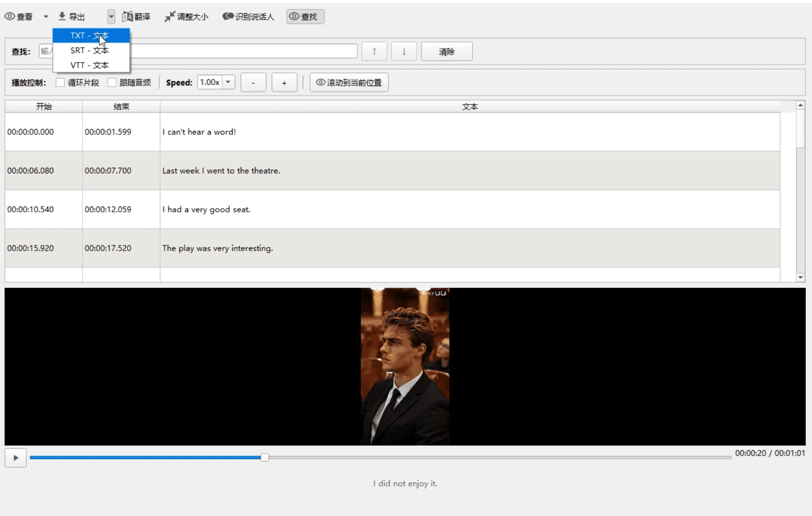Click the subtitle "I did not enjoy it."

[x=405, y=483]
